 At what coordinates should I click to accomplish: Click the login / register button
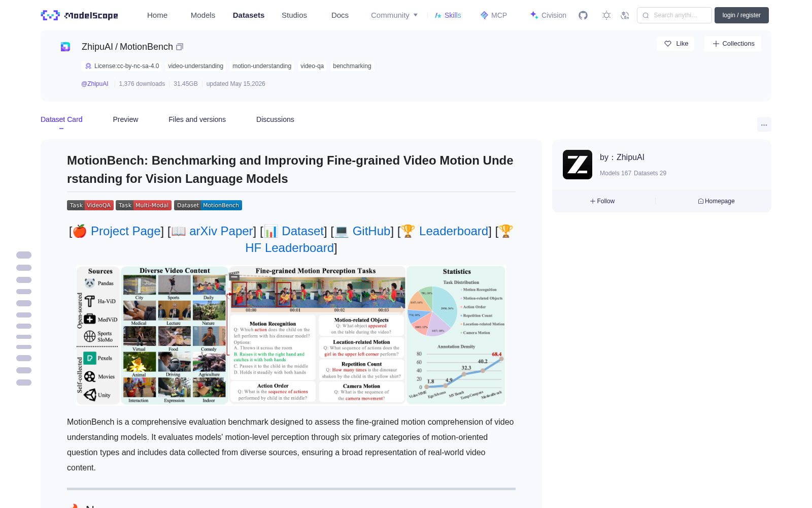tap(741, 15)
